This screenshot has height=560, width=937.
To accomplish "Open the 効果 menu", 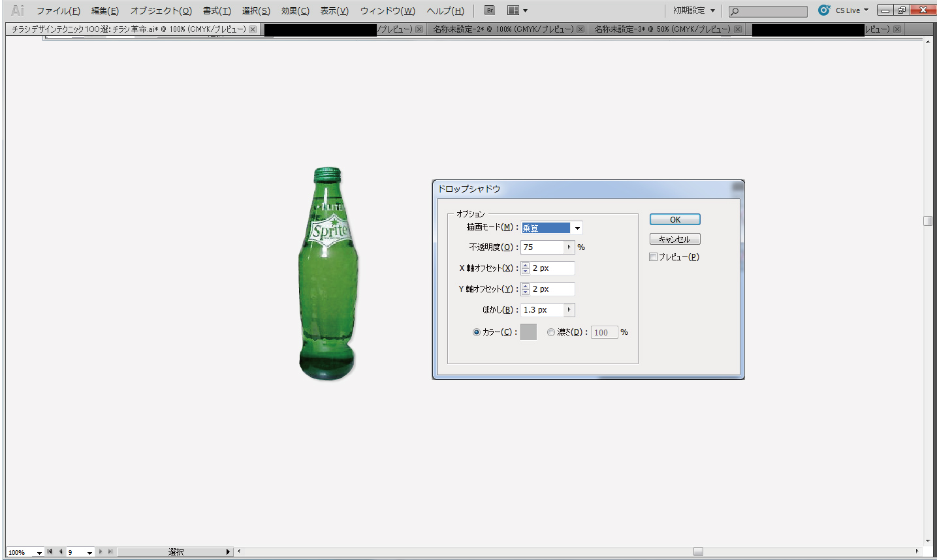I will pos(295,11).
